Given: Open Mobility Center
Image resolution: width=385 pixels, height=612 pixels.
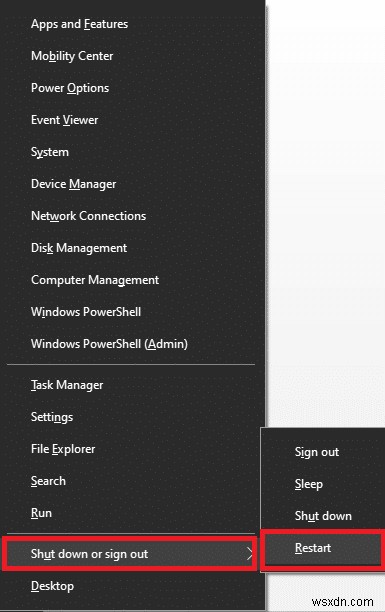Looking at the screenshot, I should point(72,56).
